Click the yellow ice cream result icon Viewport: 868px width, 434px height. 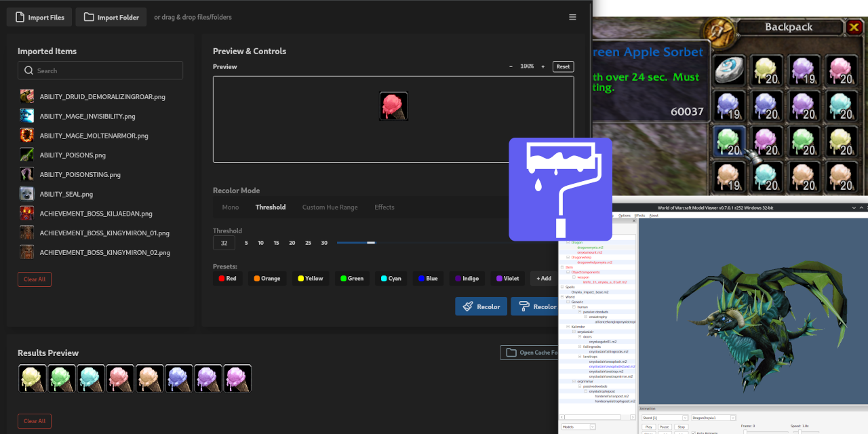pyautogui.click(x=33, y=378)
